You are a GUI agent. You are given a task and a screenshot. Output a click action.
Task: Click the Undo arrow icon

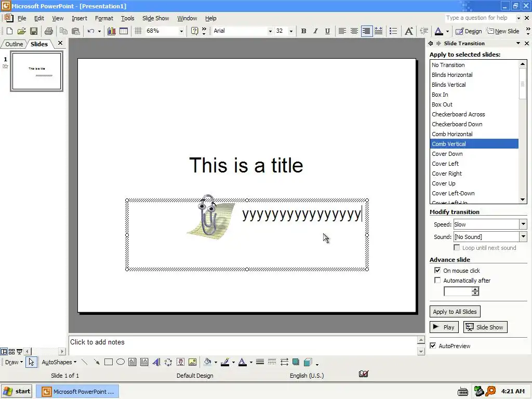[x=90, y=31]
